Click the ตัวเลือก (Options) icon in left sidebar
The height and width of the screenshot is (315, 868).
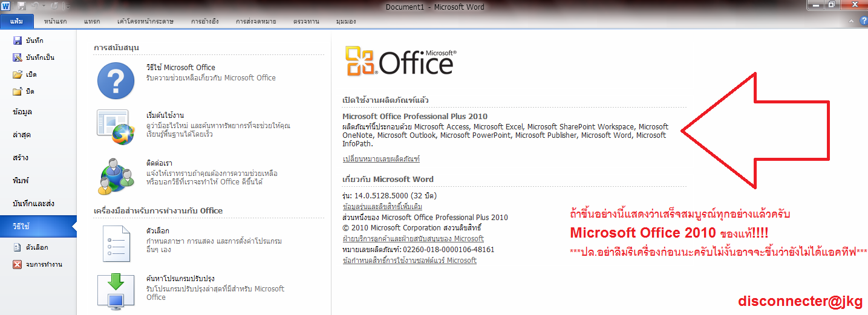(18, 247)
